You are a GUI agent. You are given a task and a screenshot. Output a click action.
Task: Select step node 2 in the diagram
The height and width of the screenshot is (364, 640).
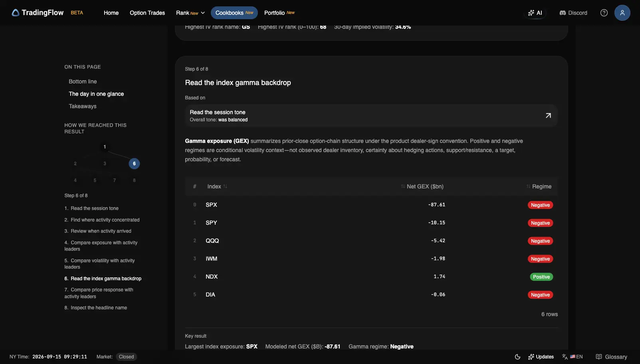pos(75,164)
